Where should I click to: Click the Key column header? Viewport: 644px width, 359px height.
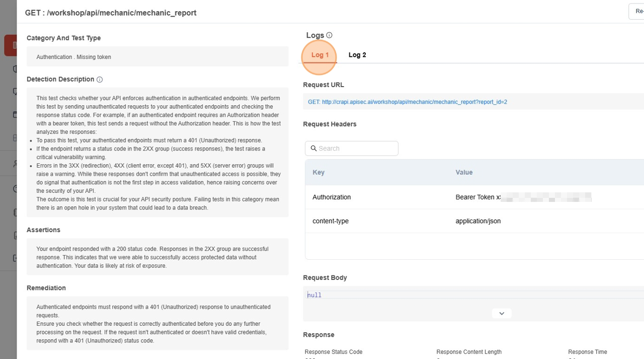point(318,172)
